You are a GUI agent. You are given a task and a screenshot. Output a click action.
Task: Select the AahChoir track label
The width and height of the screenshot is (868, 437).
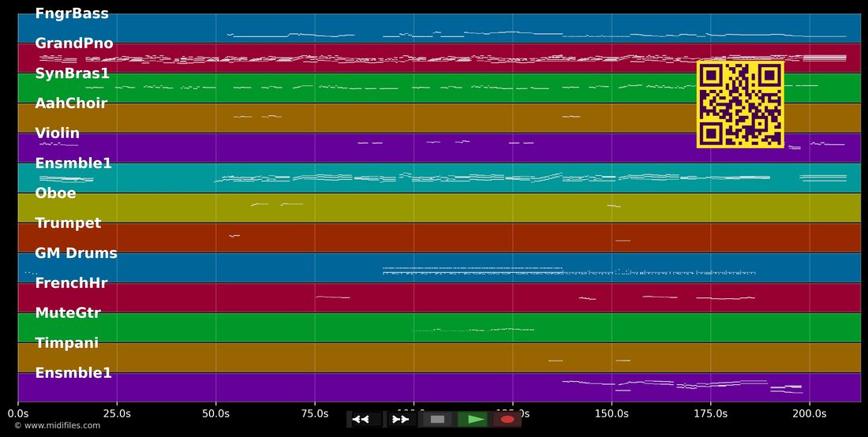tap(71, 103)
